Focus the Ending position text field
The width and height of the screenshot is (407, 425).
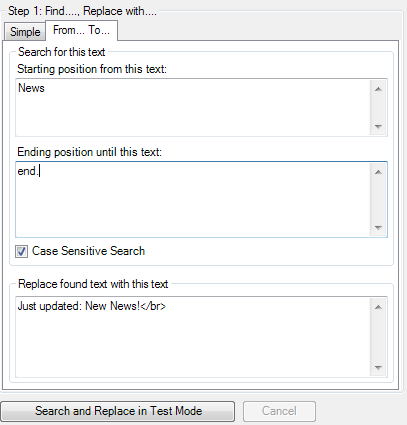pos(193,199)
